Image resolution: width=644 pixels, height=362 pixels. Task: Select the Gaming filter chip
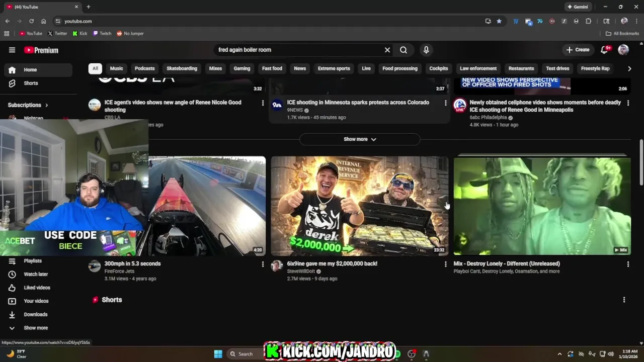coord(242,68)
